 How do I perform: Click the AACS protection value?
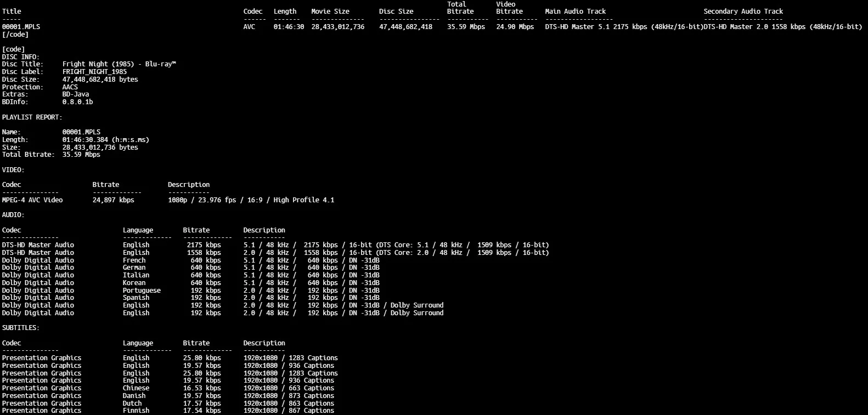point(70,87)
